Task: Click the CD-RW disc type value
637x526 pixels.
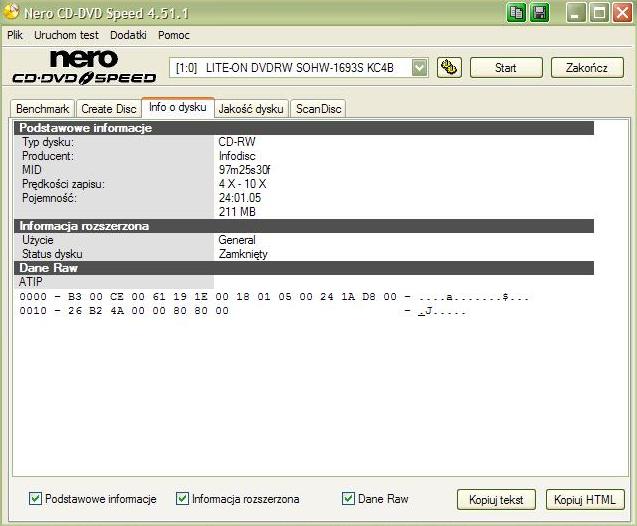Action: pyautogui.click(x=237, y=142)
